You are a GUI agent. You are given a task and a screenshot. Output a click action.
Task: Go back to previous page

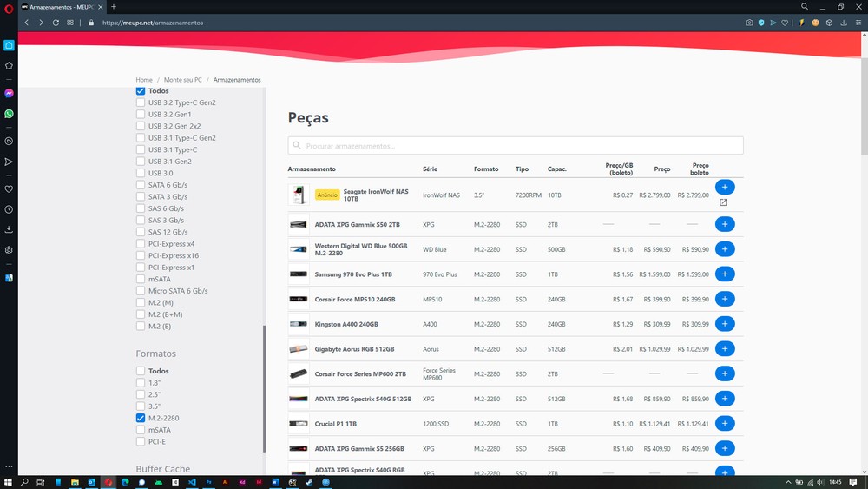27,23
